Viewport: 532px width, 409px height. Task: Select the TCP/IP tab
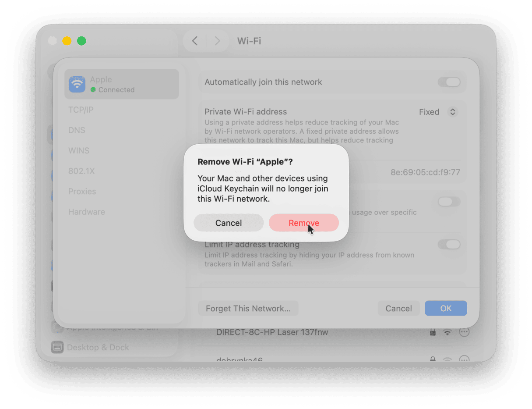pos(81,110)
